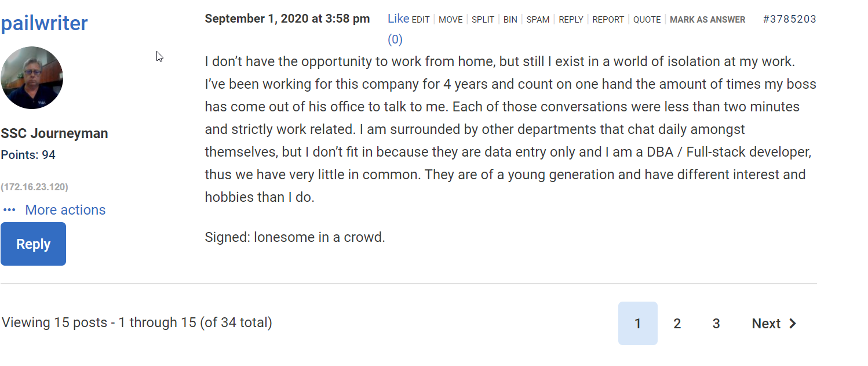Open pailwriter's user profile link
Screen dimensions: 868x366
44,23
